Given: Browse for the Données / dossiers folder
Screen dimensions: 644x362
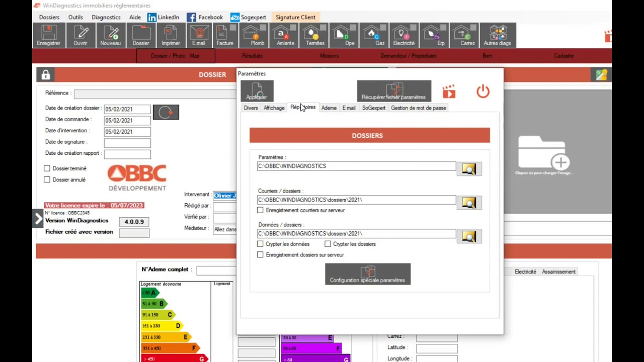Looking at the screenshot, I should (x=469, y=236).
